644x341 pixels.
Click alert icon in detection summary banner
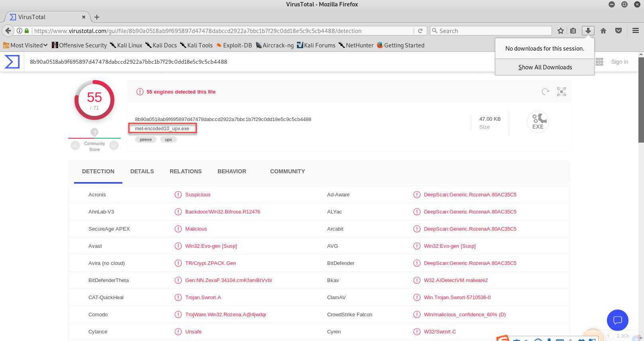point(140,92)
